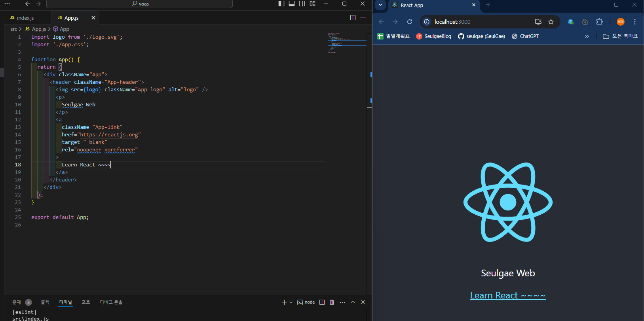Expand the new terminal launch profile dropdown

(291, 302)
